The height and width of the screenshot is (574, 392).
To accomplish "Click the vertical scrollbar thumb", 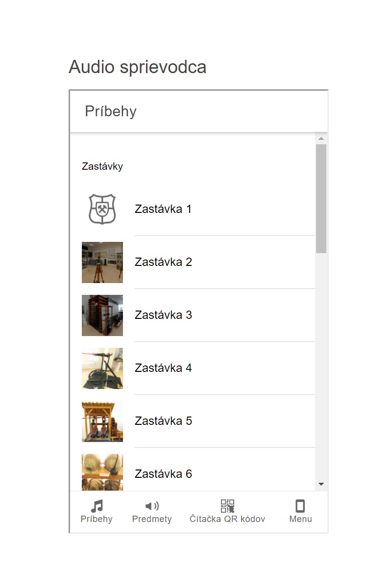I will pos(321,198).
